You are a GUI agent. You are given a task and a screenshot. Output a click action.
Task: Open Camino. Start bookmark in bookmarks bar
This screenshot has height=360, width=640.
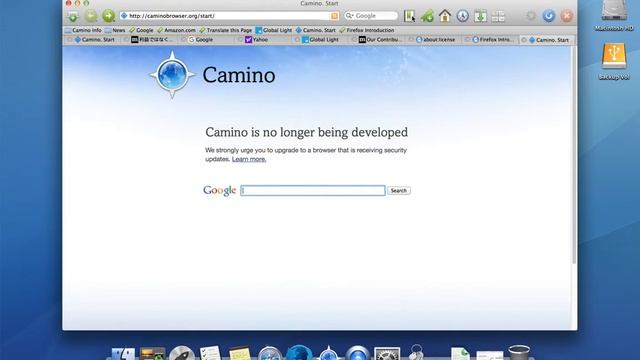[316, 30]
